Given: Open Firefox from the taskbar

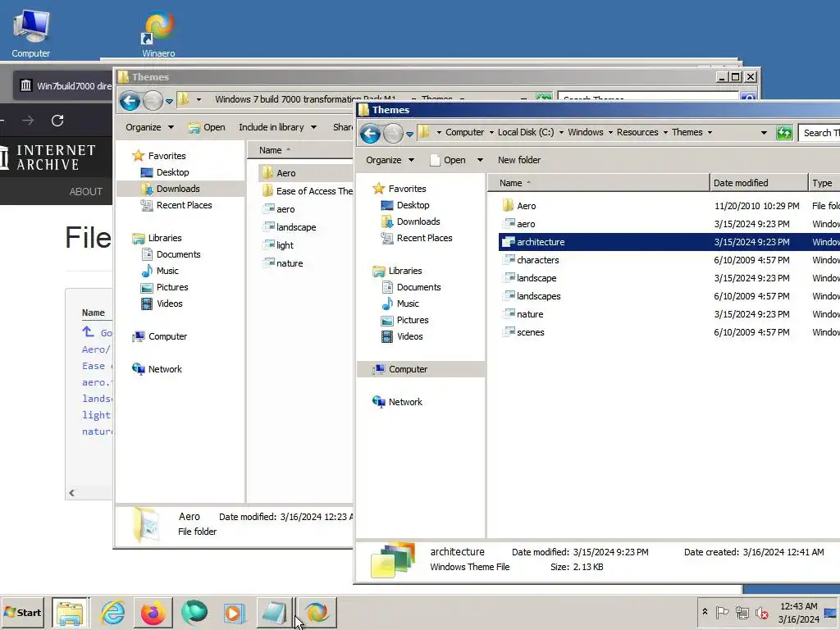Looking at the screenshot, I should pos(153,612).
